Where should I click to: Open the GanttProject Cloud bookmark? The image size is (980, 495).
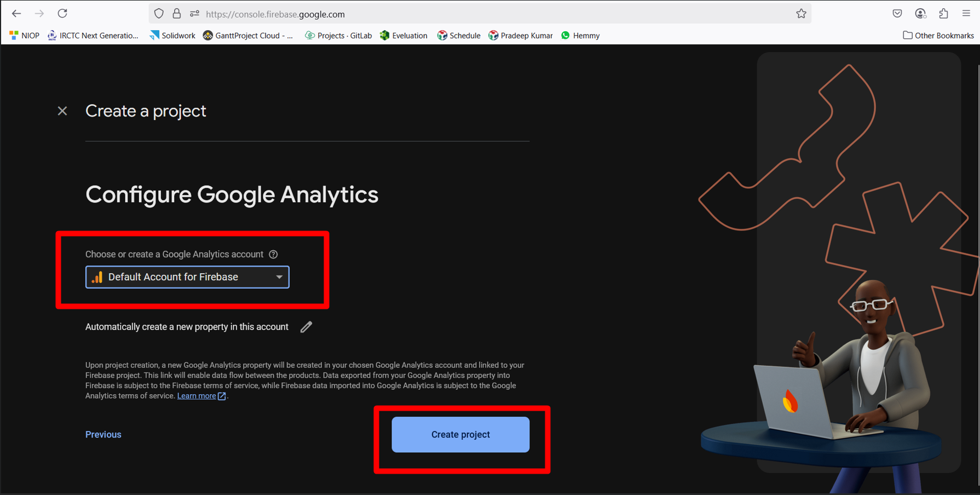[x=248, y=36]
